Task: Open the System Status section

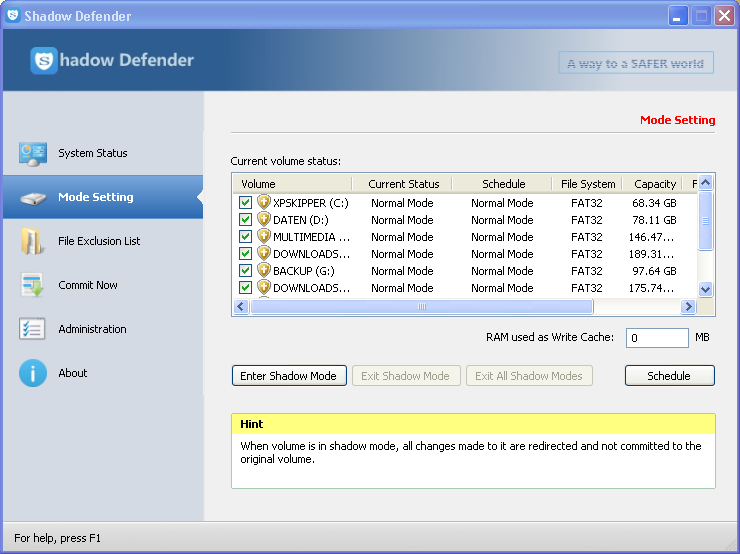Action: tap(103, 153)
